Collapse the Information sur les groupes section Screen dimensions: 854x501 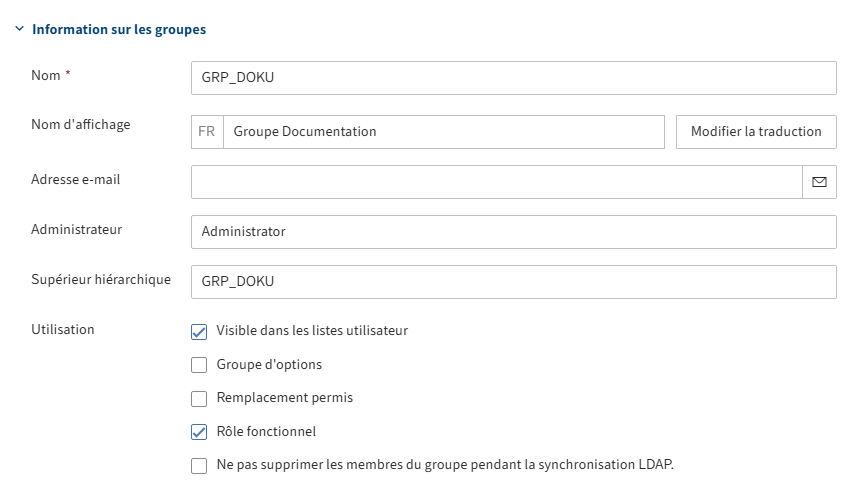19,30
